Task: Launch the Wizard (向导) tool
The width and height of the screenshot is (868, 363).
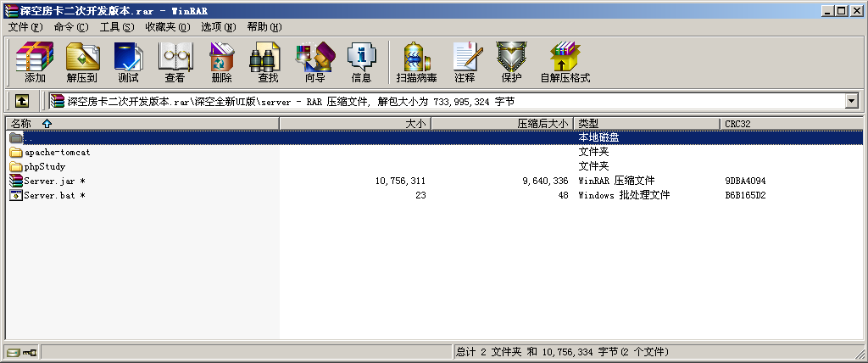Action: (314, 62)
